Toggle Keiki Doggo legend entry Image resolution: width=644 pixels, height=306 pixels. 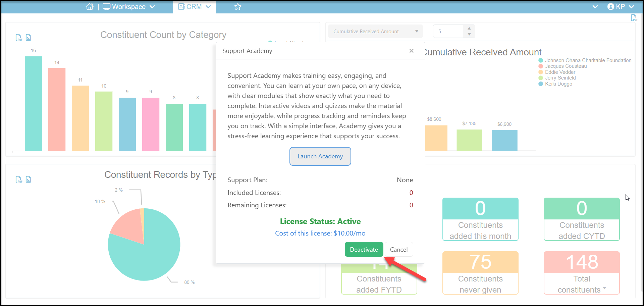coord(555,84)
